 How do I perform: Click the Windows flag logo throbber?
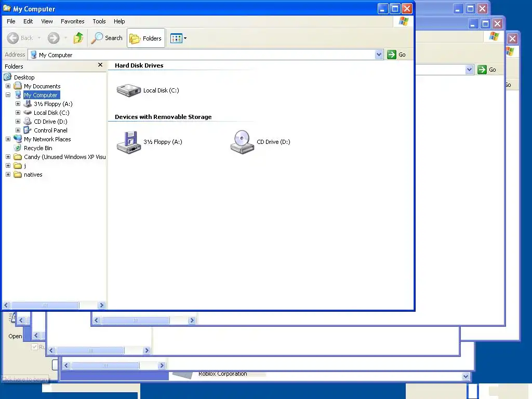[x=403, y=21]
